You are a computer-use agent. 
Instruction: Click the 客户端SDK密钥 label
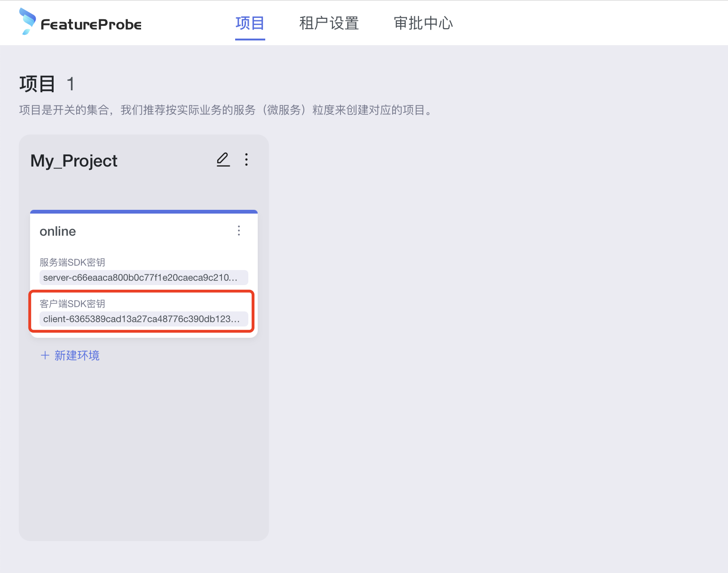(72, 304)
